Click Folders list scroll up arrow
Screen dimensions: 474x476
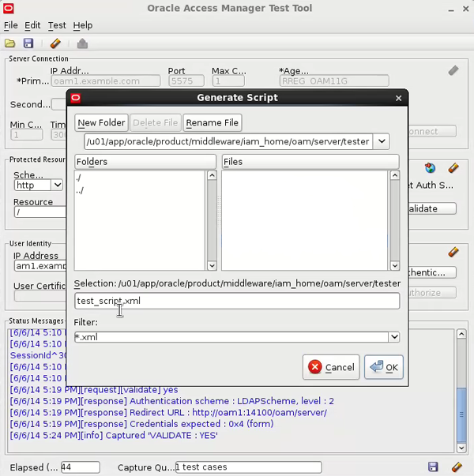tap(212, 175)
